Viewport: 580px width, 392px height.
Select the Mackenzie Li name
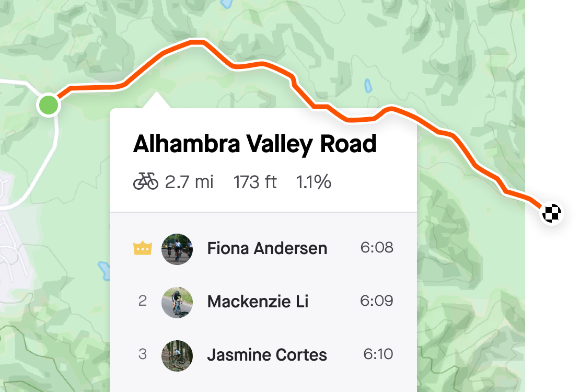[x=258, y=302]
